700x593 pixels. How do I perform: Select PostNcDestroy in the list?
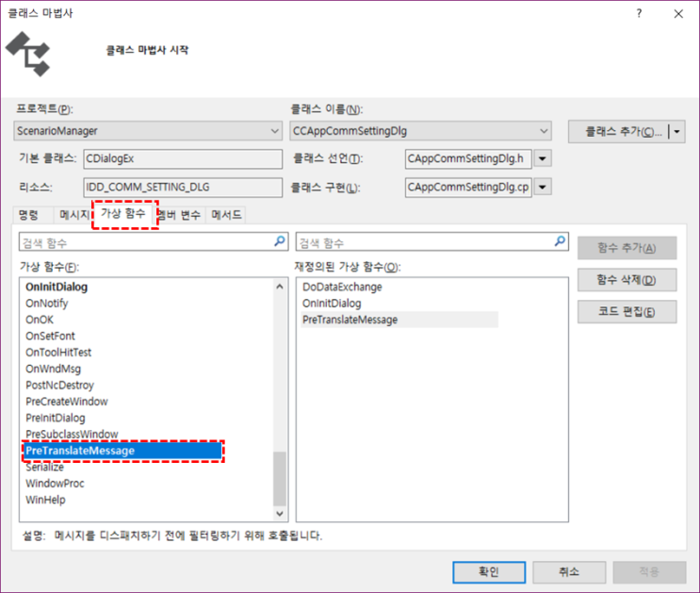(59, 386)
